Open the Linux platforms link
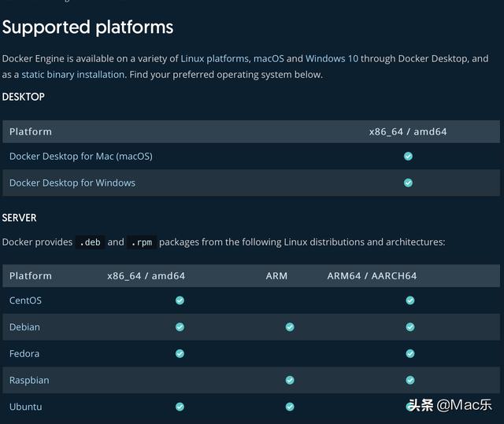The width and height of the screenshot is (504, 424). (x=215, y=59)
